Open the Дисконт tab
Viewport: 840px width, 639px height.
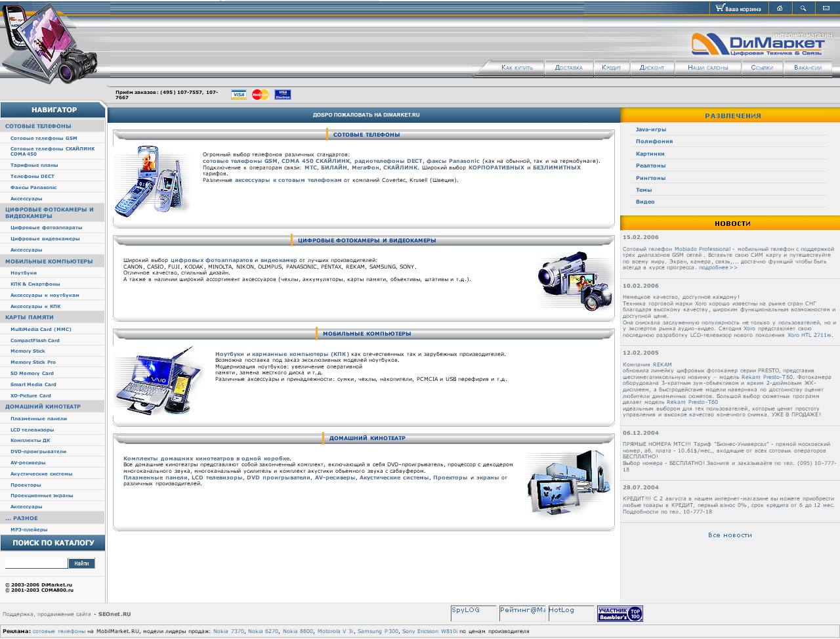(x=652, y=68)
